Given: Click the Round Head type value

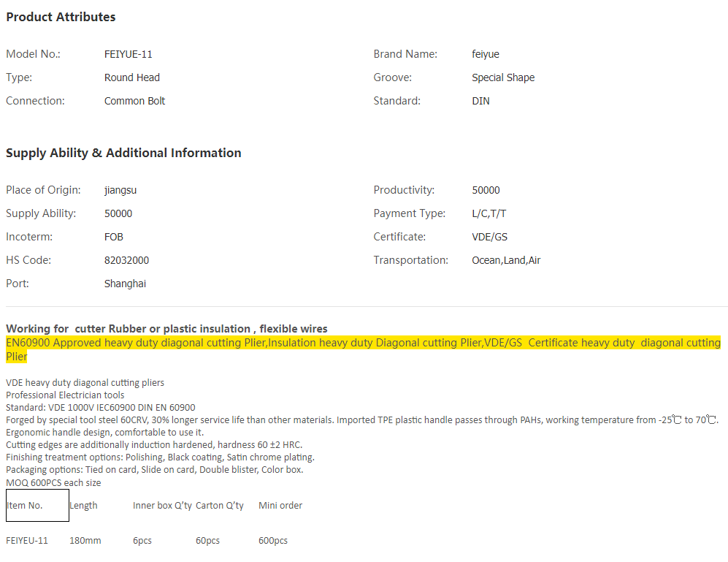Looking at the screenshot, I should (x=131, y=77).
